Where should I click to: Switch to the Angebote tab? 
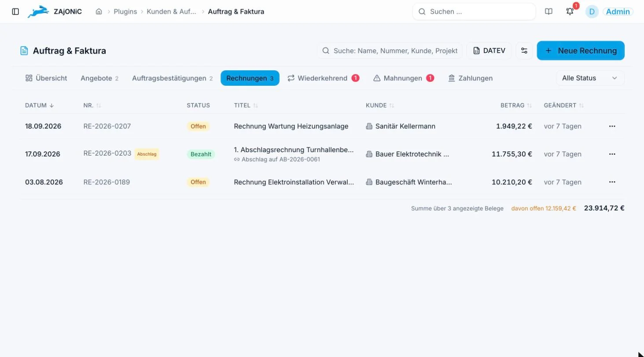[99, 78]
